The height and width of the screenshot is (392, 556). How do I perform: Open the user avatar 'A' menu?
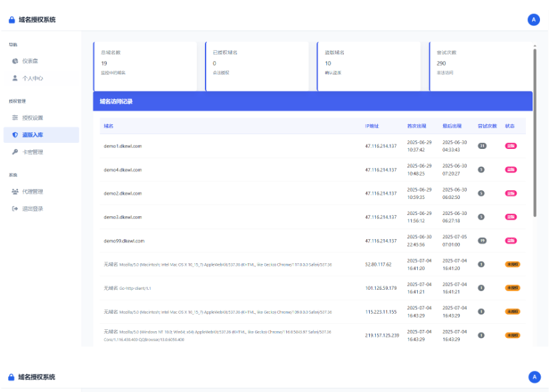point(533,20)
